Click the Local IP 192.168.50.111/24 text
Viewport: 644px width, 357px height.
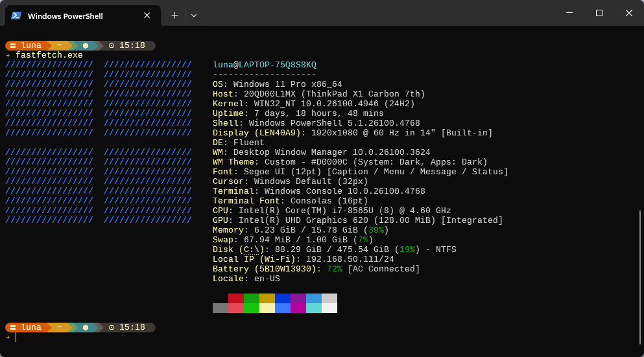350,259
